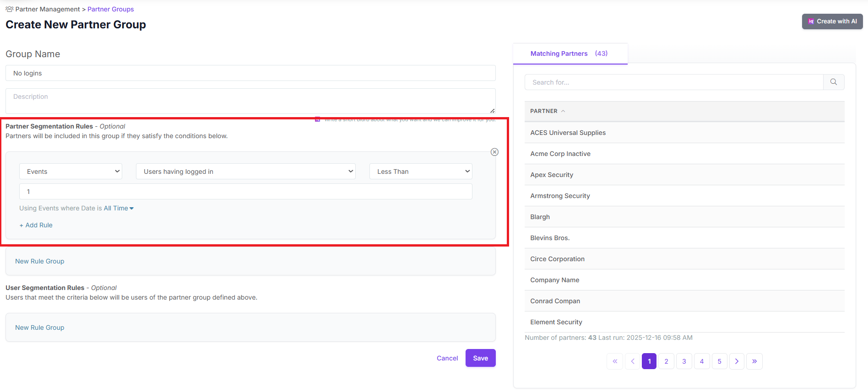Click the small AI icon below the description
Image resolution: width=868 pixels, height=392 pixels.
point(317,119)
